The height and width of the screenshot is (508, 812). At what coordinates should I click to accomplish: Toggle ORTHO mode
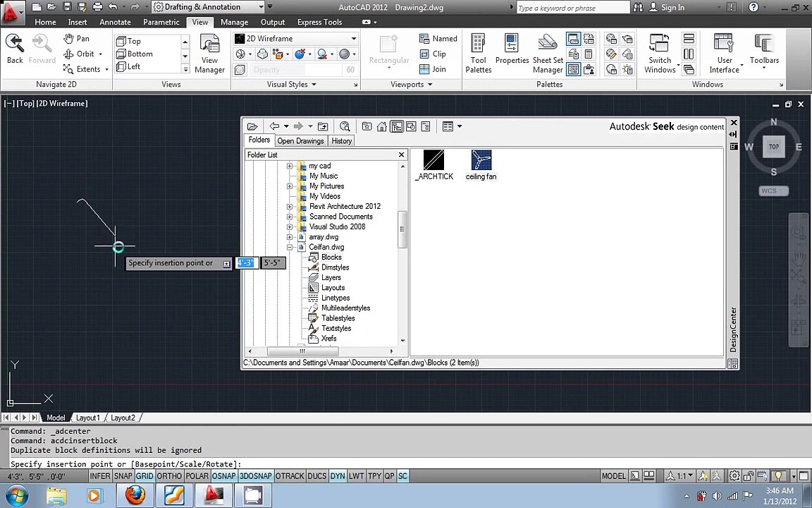pos(169,476)
